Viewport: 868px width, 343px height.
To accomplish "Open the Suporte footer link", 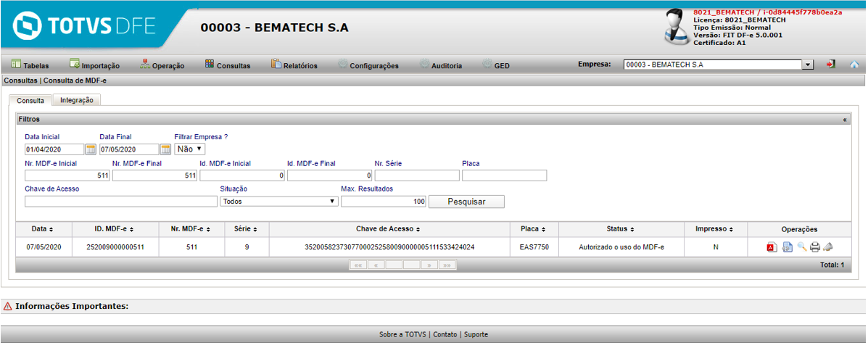I will click(476, 334).
